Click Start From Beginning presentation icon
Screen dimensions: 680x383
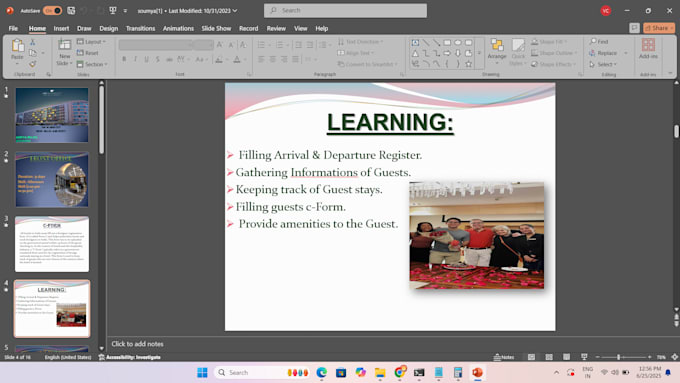coord(113,10)
